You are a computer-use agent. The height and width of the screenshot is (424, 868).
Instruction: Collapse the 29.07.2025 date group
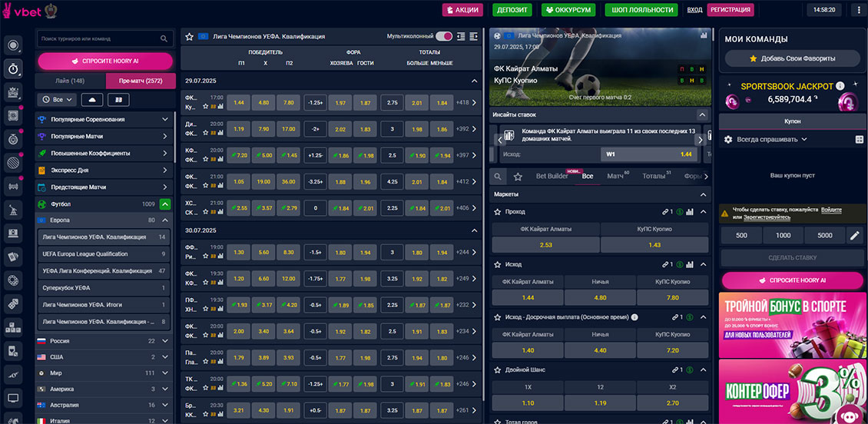[474, 81]
